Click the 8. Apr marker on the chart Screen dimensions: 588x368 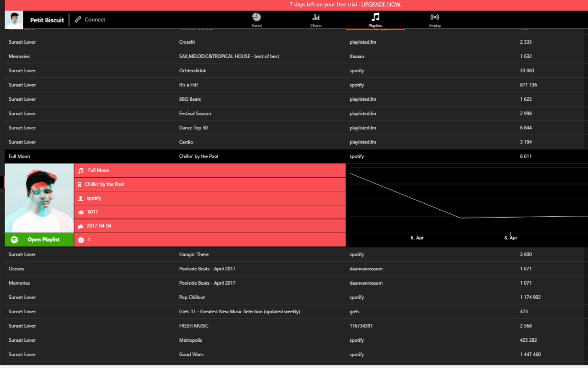(x=511, y=238)
